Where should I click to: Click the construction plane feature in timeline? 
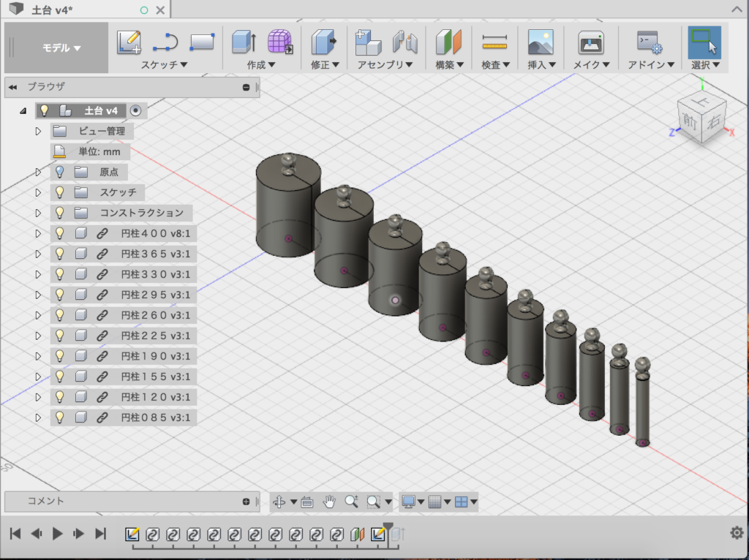point(357,534)
